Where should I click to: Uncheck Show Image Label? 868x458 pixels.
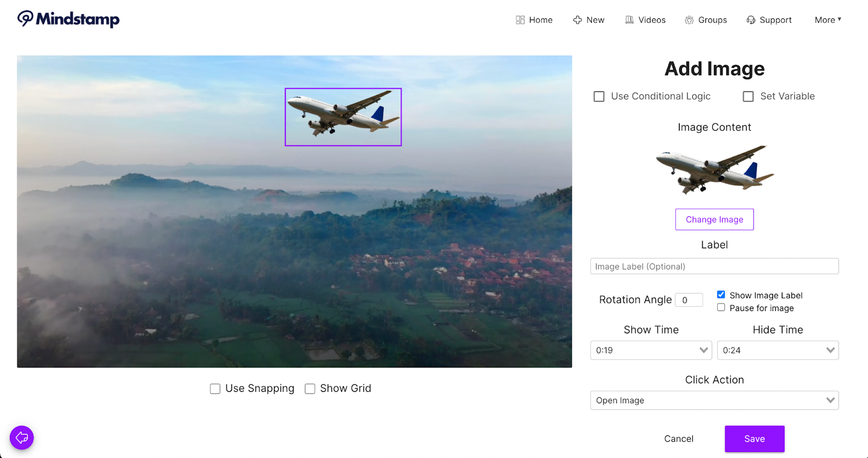pyautogui.click(x=721, y=295)
